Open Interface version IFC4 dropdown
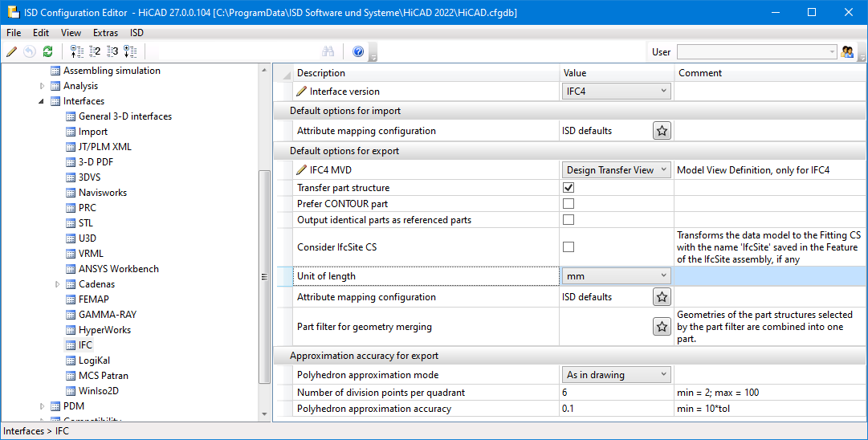 [x=617, y=92]
